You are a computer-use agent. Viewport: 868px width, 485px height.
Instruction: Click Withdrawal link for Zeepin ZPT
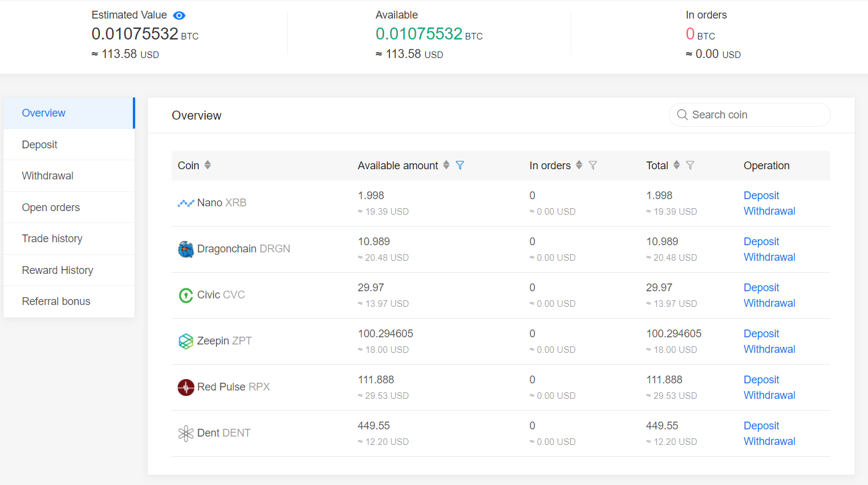point(769,349)
